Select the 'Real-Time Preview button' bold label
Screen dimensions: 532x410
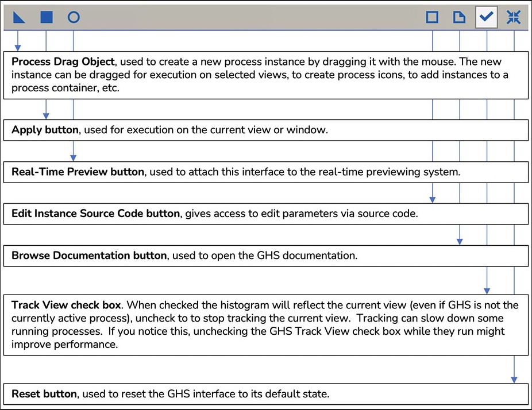(x=78, y=172)
